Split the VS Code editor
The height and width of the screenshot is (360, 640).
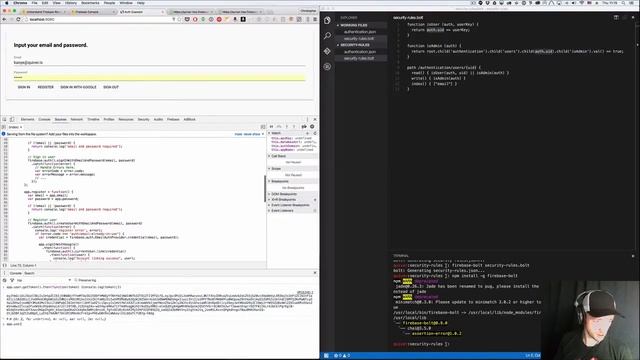click(616, 18)
